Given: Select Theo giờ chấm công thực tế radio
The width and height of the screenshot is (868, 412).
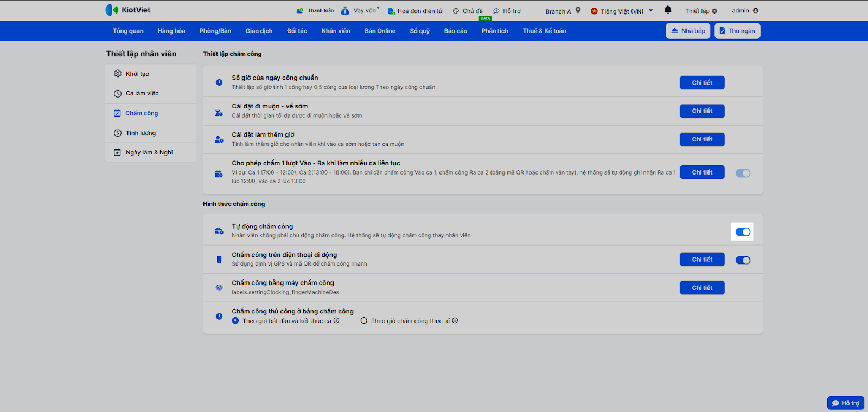Looking at the screenshot, I should 364,320.
